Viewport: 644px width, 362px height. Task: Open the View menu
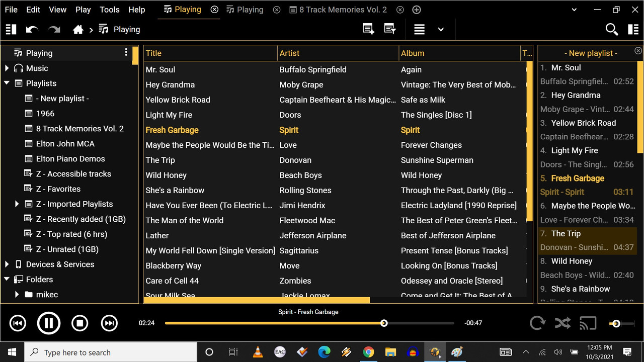(x=57, y=10)
